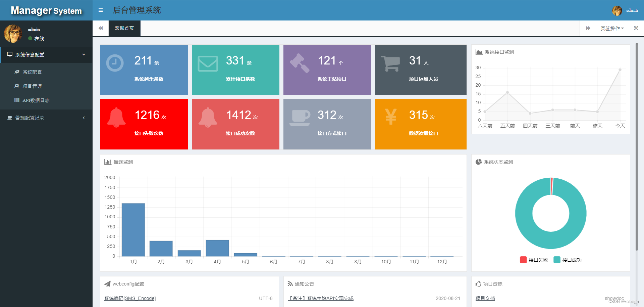Click the 1月 bar in 推送监测 chart

coord(133,230)
